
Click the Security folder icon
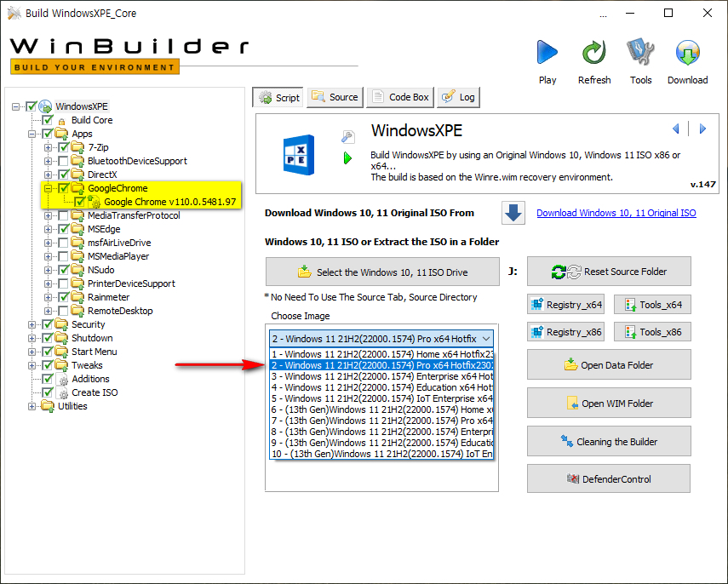(61, 324)
